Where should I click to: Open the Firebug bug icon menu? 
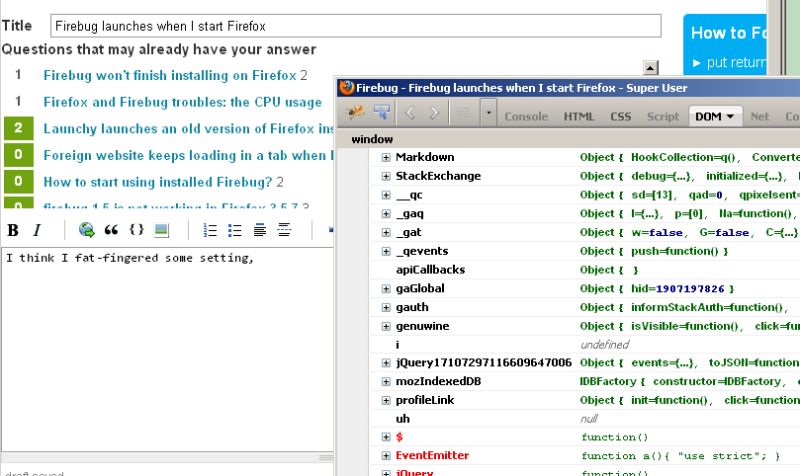point(355,112)
